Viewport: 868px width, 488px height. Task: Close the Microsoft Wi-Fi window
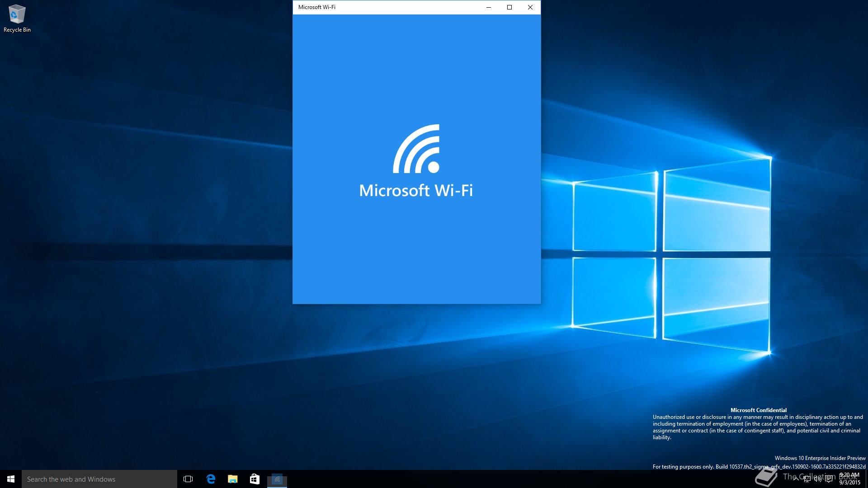tap(530, 7)
